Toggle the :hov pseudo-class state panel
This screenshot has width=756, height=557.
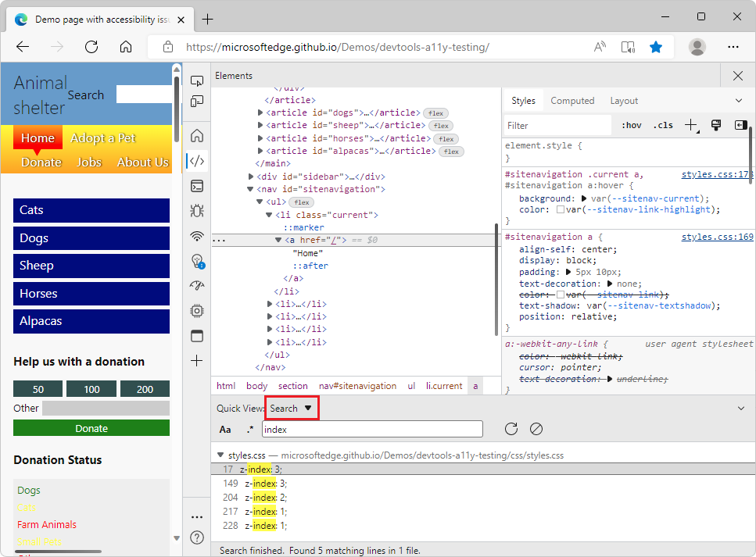631,125
